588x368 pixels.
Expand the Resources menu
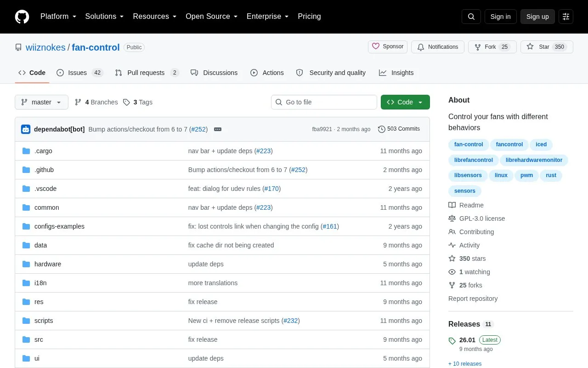coord(155,17)
